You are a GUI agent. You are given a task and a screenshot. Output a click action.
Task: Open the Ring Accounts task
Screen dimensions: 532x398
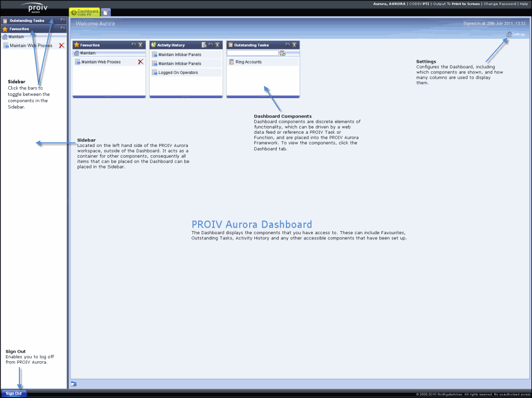click(x=248, y=62)
